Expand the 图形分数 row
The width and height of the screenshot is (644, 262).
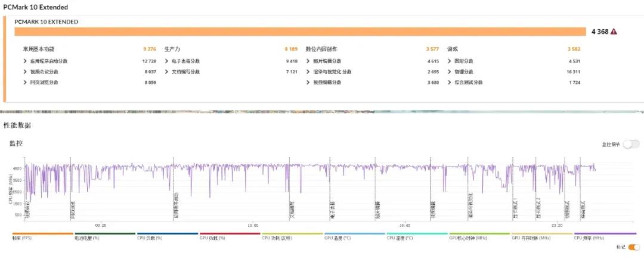tap(450, 61)
